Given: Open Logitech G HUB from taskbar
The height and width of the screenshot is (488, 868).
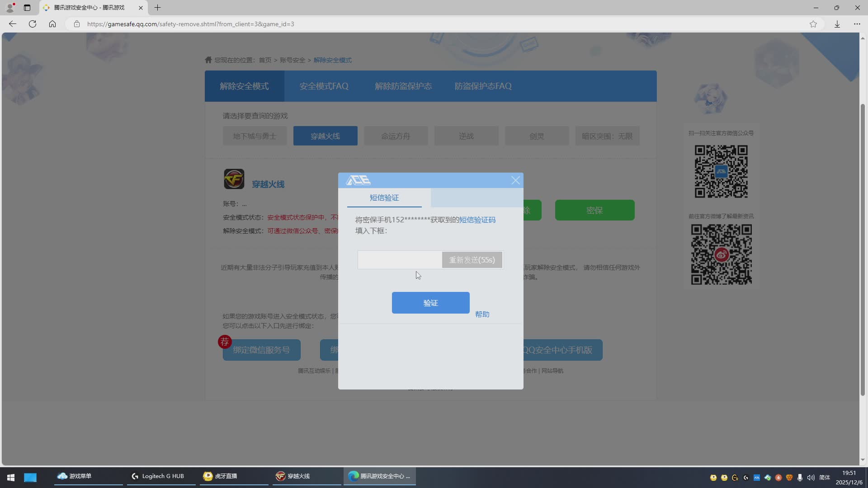Looking at the screenshot, I should 158,476.
